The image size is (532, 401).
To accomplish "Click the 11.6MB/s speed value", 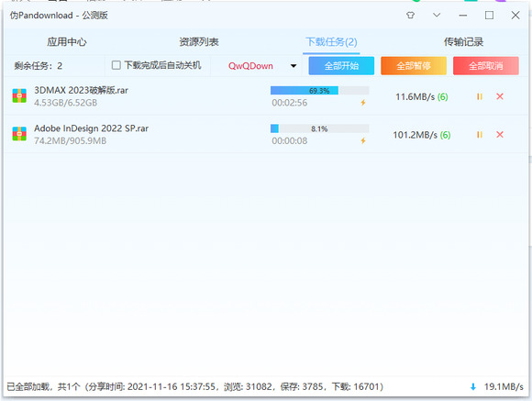I will pos(415,97).
